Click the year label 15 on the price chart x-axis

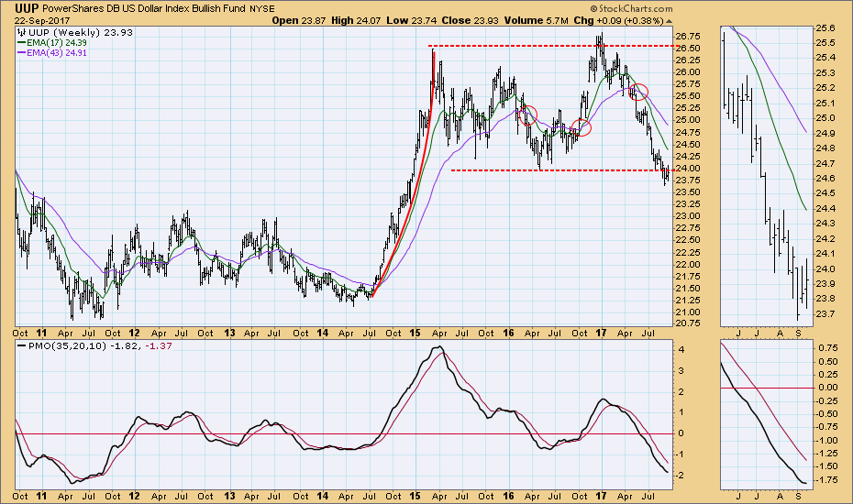[x=415, y=333]
